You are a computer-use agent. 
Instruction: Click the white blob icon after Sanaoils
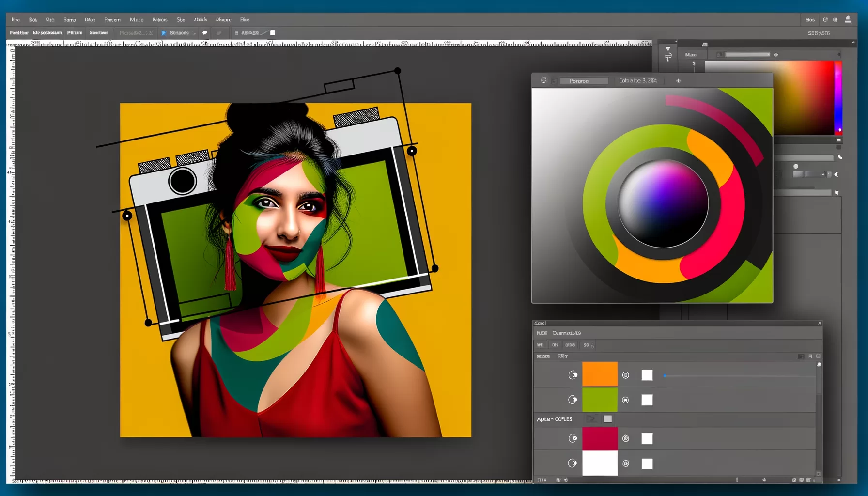coord(204,33)
